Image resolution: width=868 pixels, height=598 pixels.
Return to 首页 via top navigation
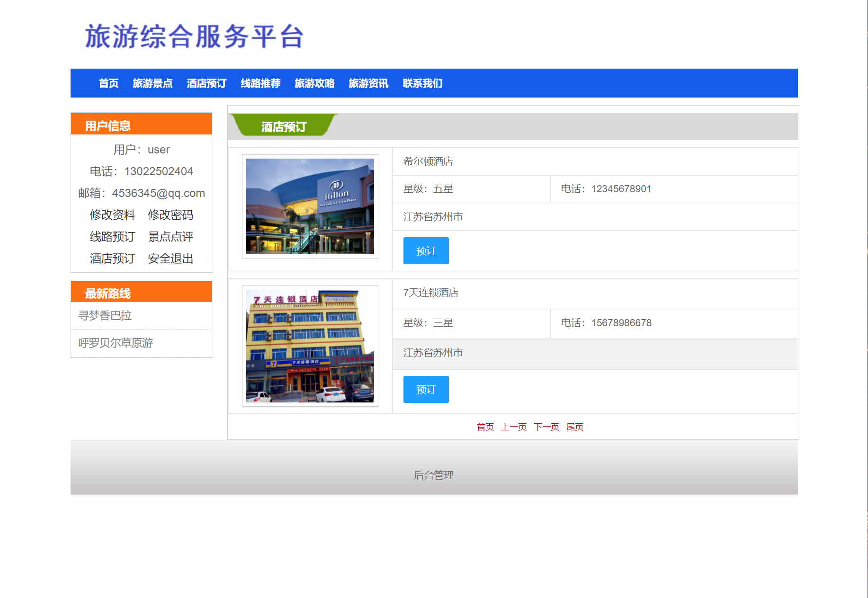[108, 83]
